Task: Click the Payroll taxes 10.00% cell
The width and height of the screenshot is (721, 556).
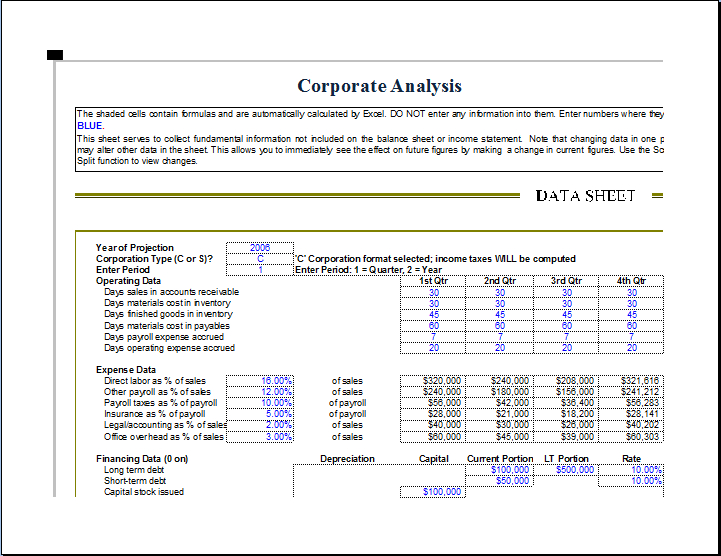Action: pyautogui.click(x=260, y=403)
